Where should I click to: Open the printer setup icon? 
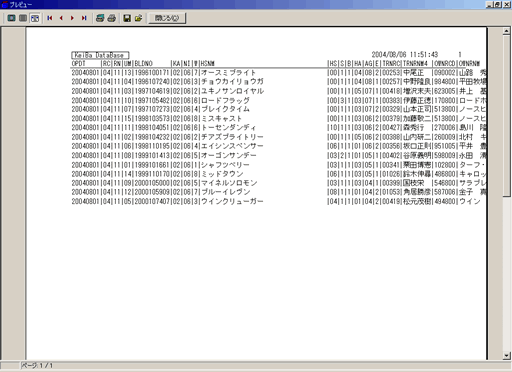point(100,18)
